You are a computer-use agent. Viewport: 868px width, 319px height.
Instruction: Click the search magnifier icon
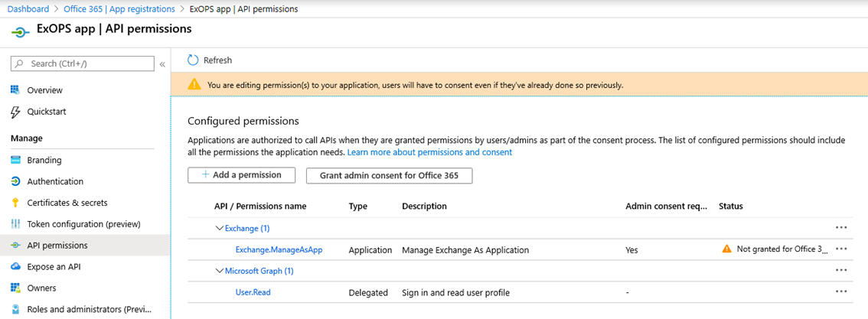[20, 63]
